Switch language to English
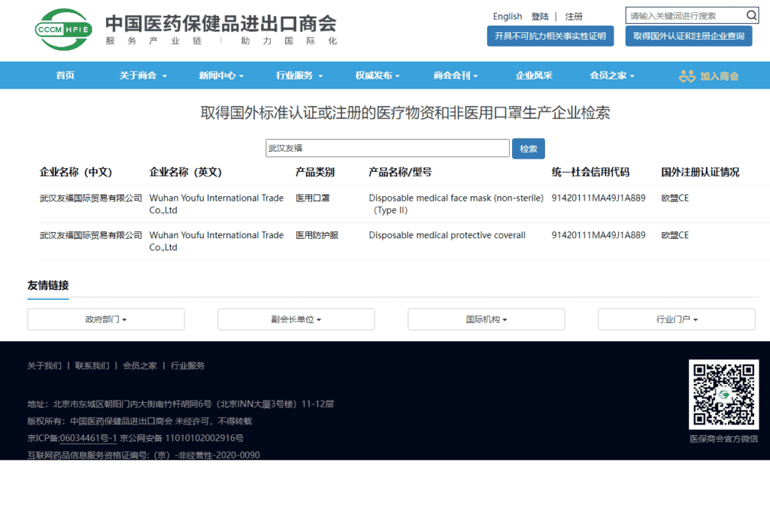 click(508, 17)
